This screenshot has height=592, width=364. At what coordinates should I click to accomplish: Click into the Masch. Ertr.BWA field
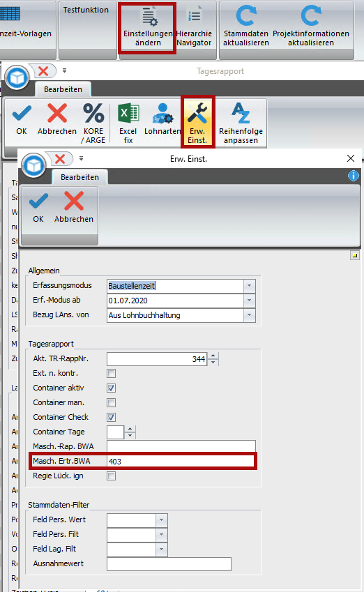point(181,462)
